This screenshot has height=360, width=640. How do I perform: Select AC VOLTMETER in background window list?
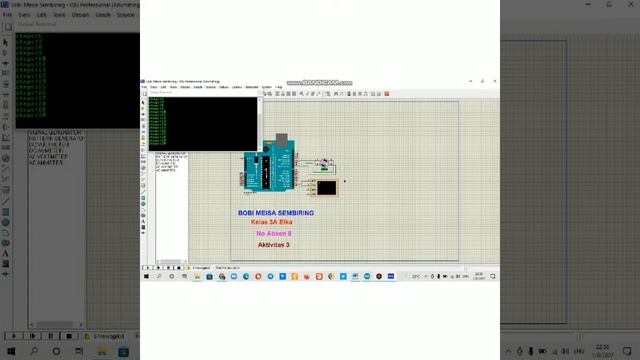pos(48,156)
